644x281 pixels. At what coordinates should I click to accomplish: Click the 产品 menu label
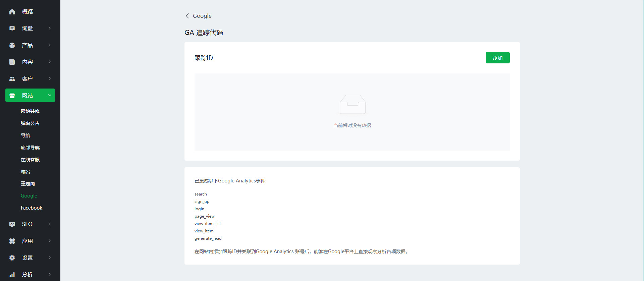tap(28, 45)
